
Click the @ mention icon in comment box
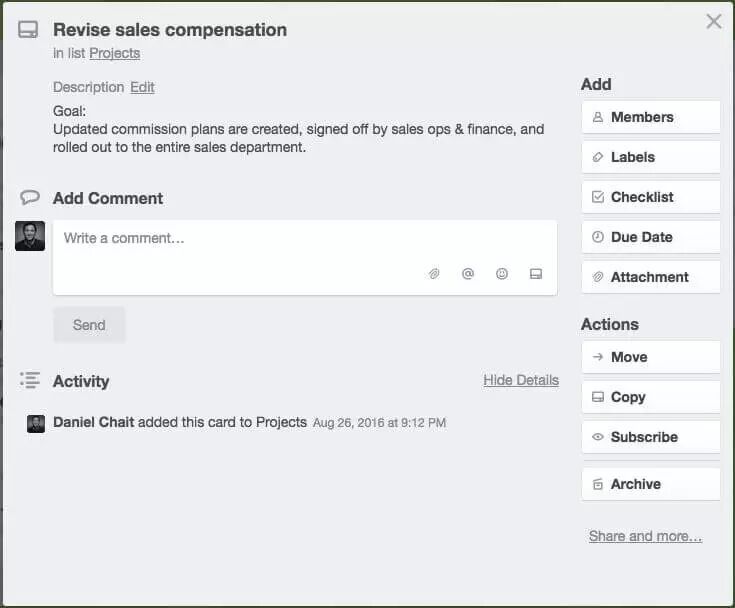(468, 273)
